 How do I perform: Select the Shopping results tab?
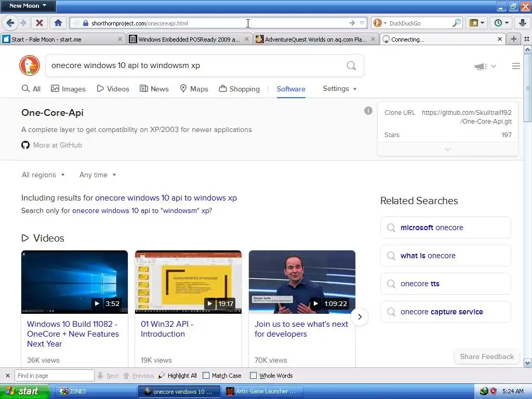pos(239,89)
